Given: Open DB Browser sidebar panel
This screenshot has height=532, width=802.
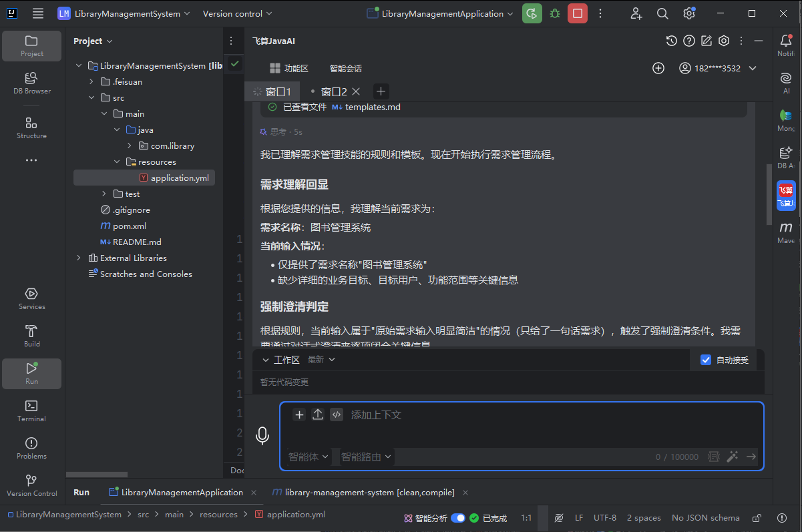Looking at the screenshot, I should click(32, 83).
